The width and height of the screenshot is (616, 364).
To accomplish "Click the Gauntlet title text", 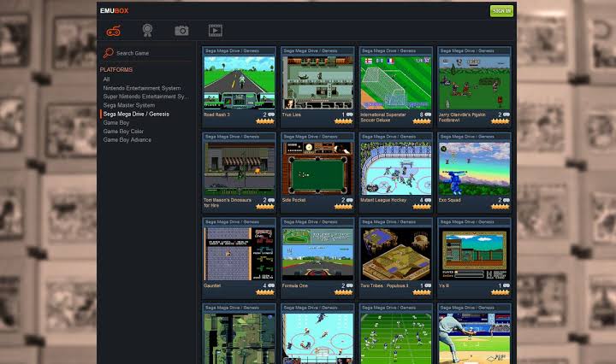I will tap(212, 285).
